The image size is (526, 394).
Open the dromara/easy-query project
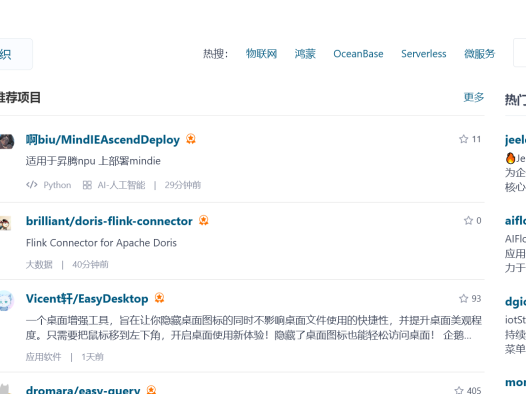click(83, 390)
